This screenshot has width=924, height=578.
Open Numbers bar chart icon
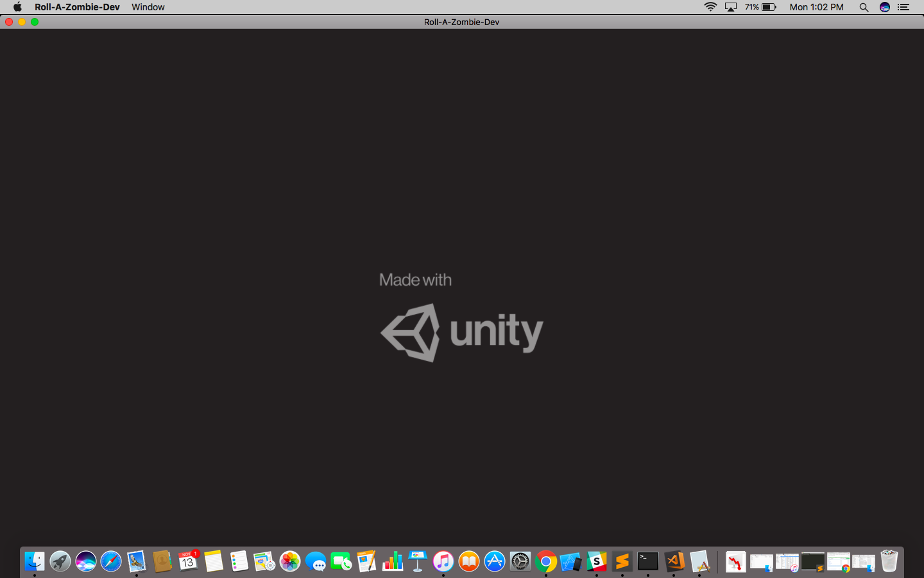392,561
